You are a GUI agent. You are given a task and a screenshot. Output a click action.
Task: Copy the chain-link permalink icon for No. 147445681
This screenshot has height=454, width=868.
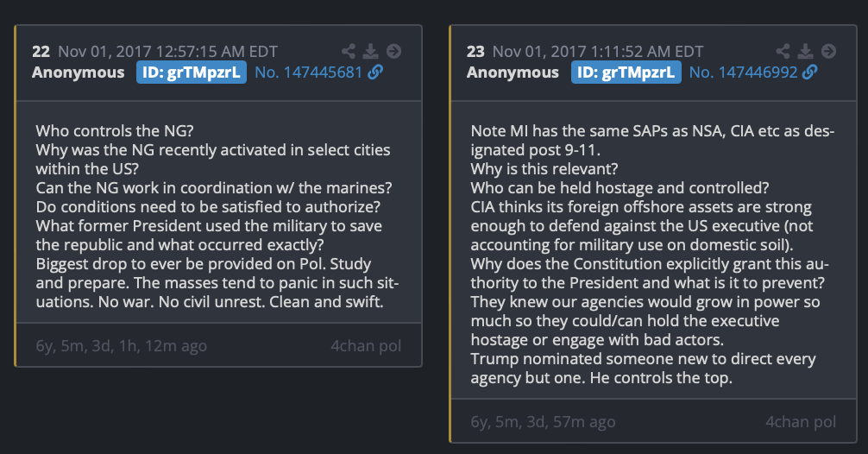(x=375, y=73)
